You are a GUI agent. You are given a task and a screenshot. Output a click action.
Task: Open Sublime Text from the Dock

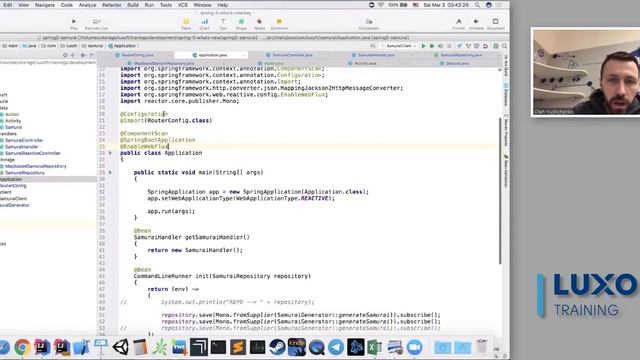[238, 347]
